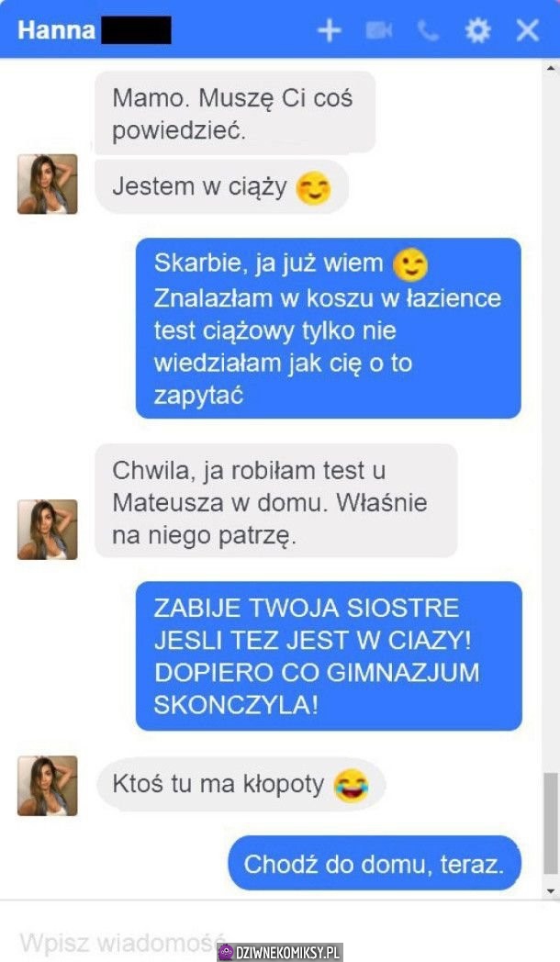Click the blushing emoji after 'Jestem w ciąży'
The image size is (560, 962).
pos(313,188)
